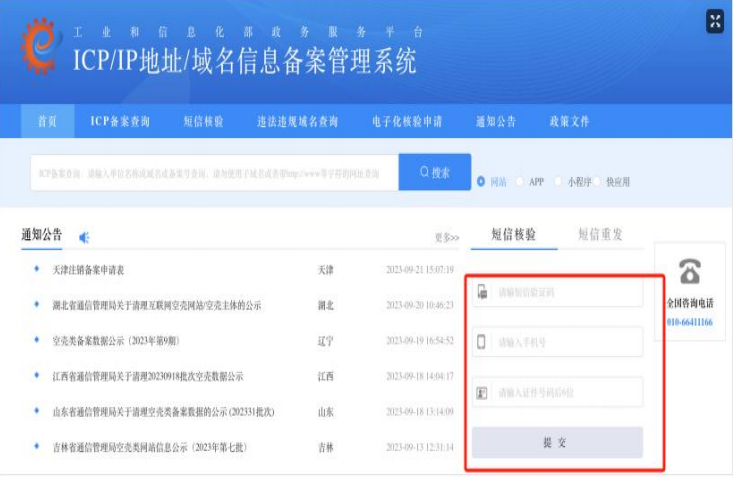Click the telephone icon above 全国咨询电话
Viewport: 733px width, 477px height.
point(690,272)
